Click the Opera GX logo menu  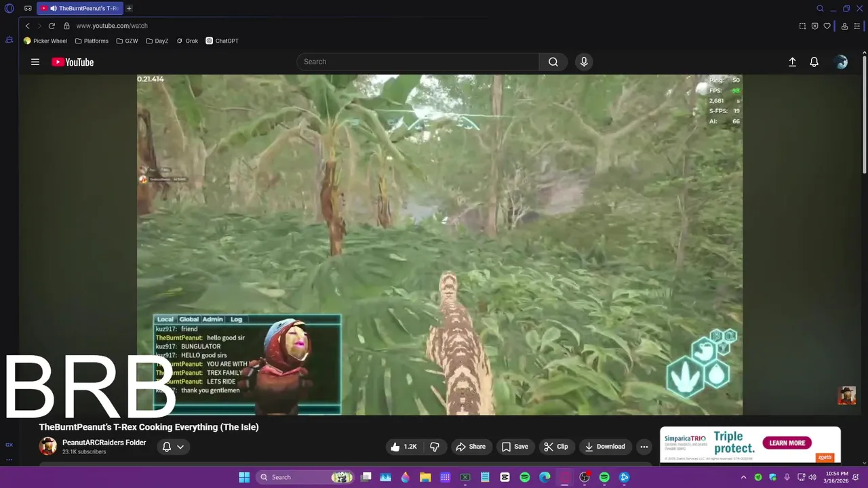(x=9, y=9)
